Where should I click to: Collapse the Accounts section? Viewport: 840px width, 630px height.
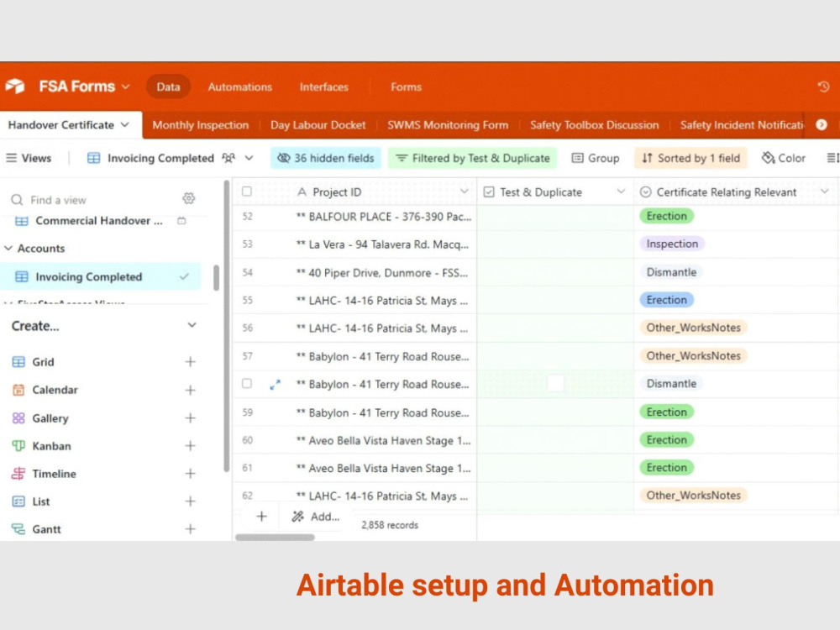pyautogui.click(x=8, y=249)
